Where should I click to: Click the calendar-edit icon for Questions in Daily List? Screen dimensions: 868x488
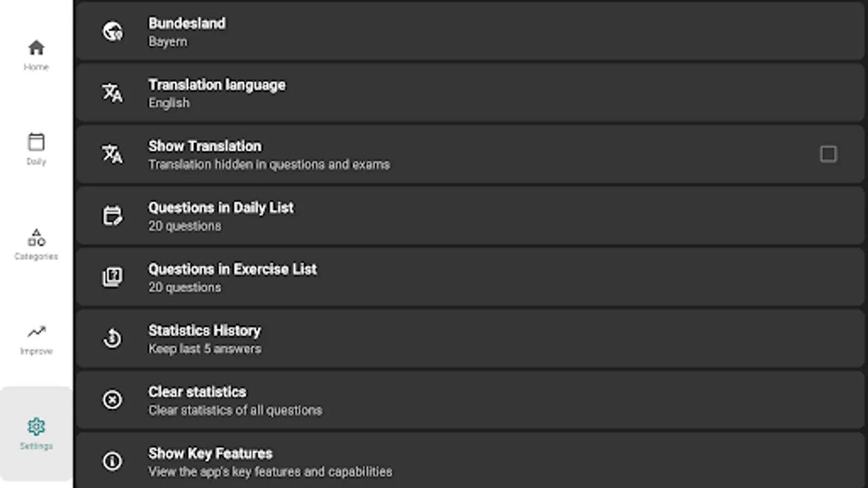(x=112, y=215)
